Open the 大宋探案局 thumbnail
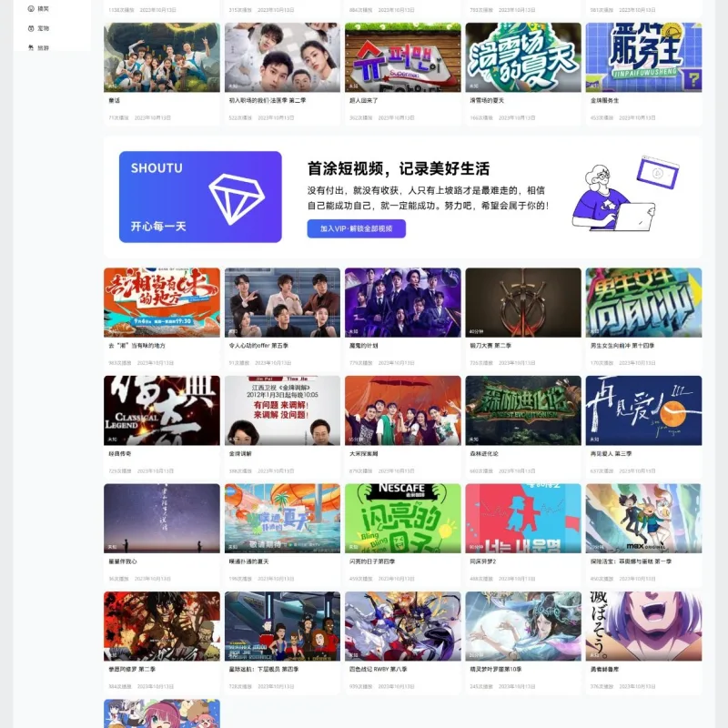Image resolution: width=728 pixels, height=728 pixels. pyautogui.click(x=402, y=410)
